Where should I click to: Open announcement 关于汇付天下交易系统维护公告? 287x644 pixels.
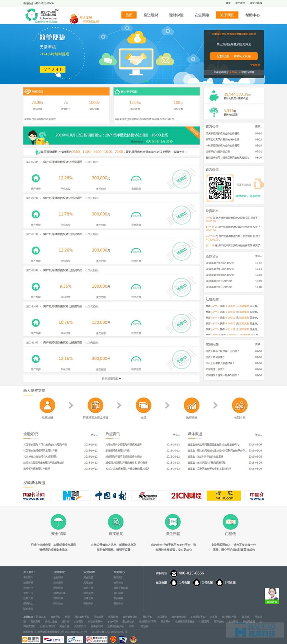tap(222, 139)
